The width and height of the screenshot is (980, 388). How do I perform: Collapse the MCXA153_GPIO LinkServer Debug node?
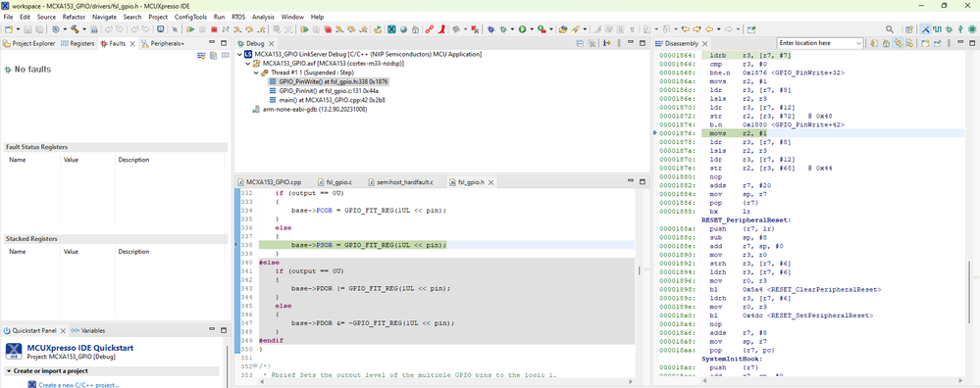point(240,54)
